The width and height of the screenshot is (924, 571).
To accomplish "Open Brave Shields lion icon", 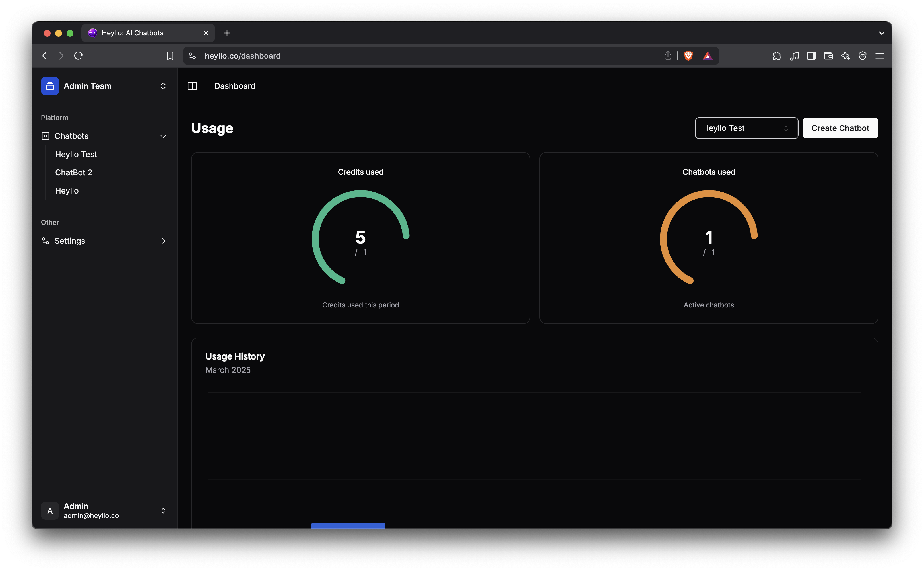I will click(x=688, y=56).
